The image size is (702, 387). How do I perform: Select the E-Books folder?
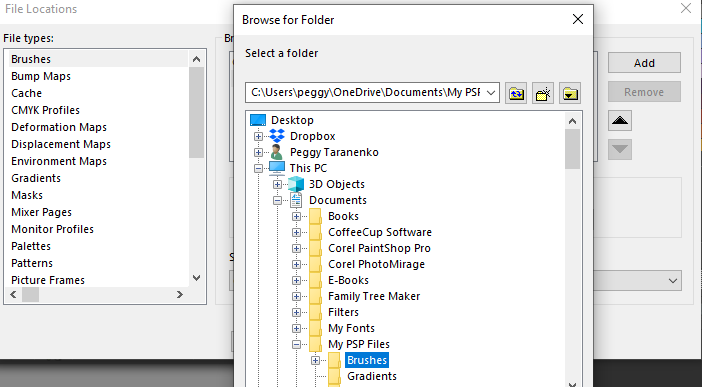click(x=348, y=280)
